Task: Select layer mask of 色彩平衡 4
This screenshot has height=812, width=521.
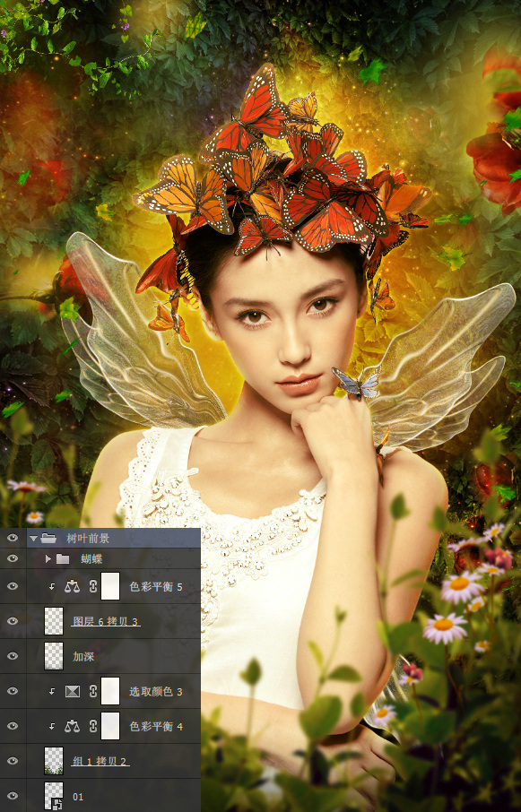Action: (x=110, y=726)
